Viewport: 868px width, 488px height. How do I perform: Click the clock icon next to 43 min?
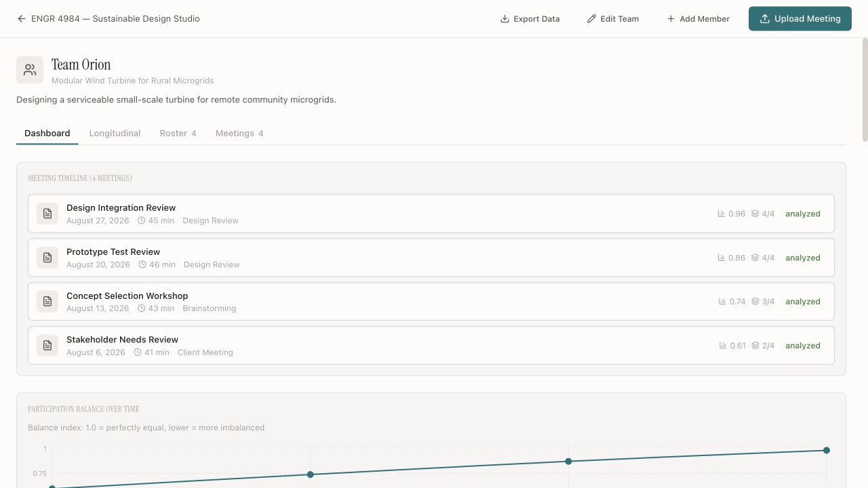click(142, 308)
